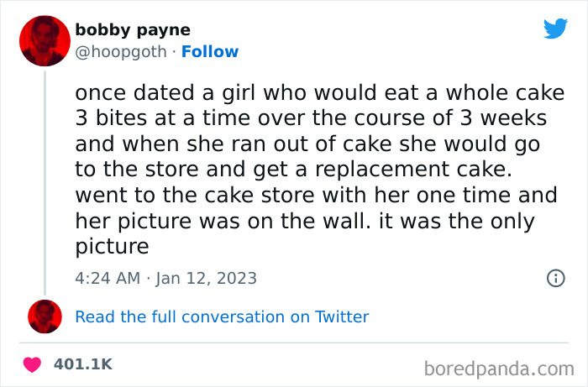Click the Twitter bird logo

tap(555, 29)
